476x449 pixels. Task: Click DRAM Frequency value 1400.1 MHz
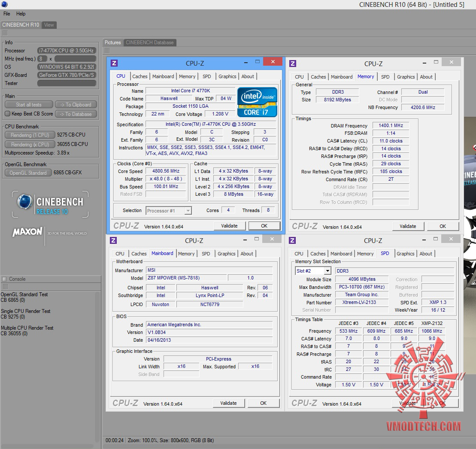(391, 125)
